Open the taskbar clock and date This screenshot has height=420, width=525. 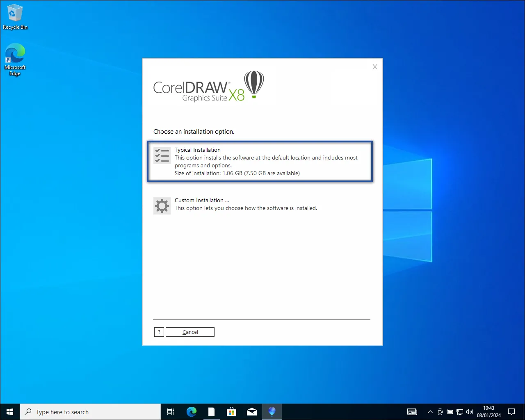488,412
